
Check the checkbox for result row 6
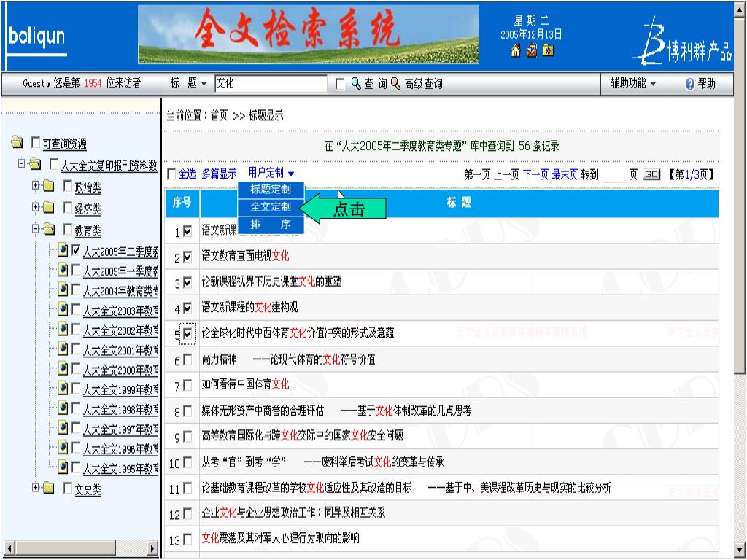[x=187, y=359]
